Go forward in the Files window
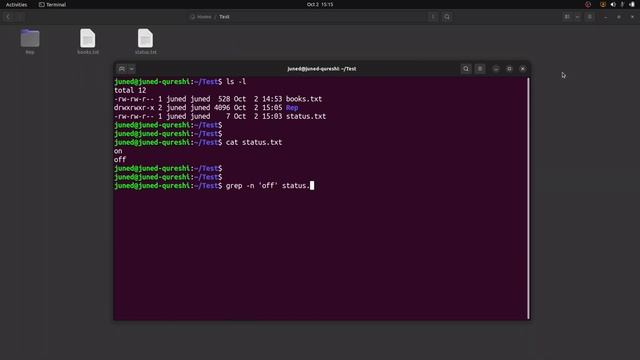Screen dimensions: 640x360 pyautogui.click(x=20, y=17)
